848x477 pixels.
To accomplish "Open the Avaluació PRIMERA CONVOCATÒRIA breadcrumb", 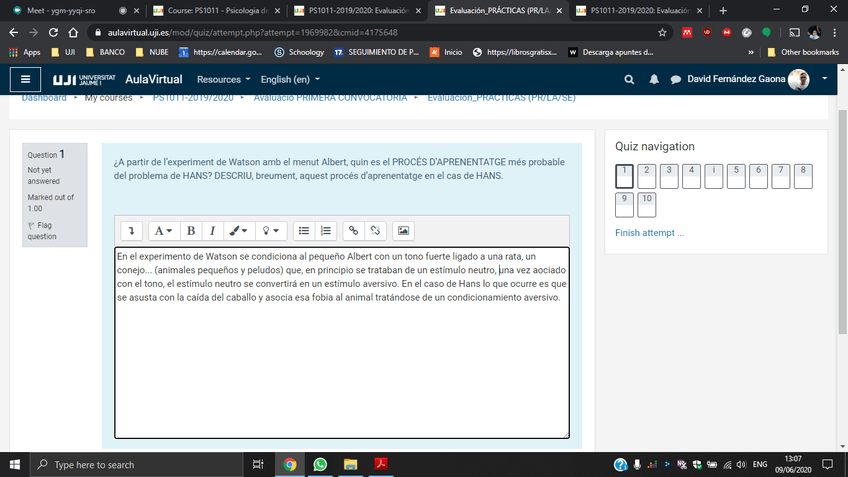I will tap(330, 98).
